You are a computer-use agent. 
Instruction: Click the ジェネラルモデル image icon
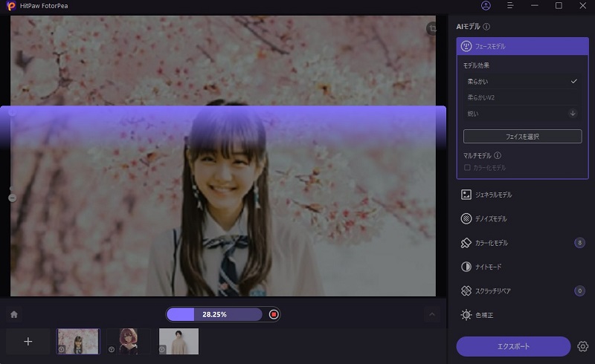(466, 195)
